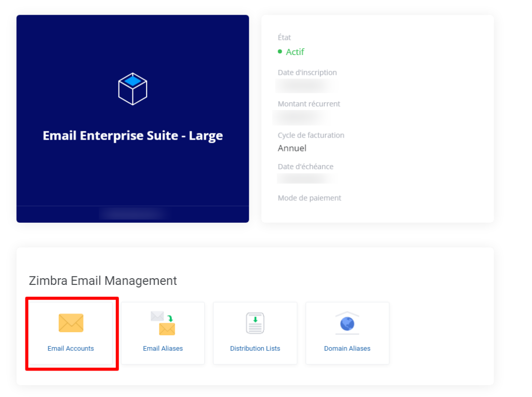Go to the Email Aliases text link
This screenshot has height=397, width=532.
coord(163,349)
